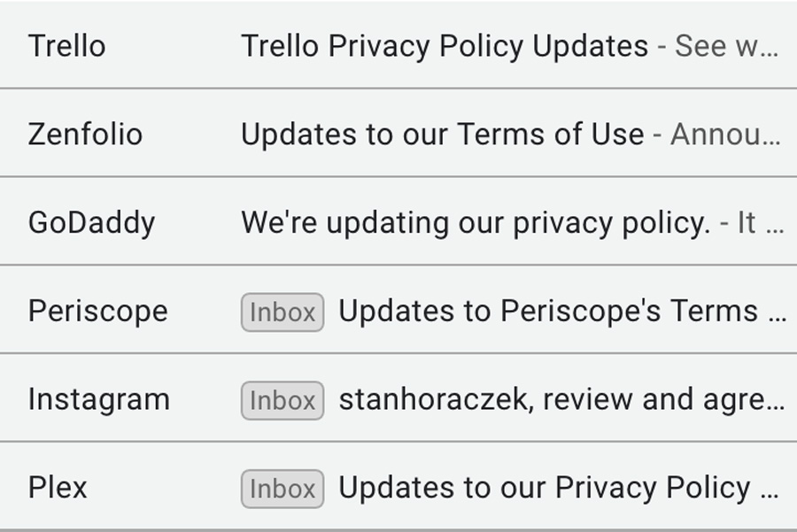This screenshot has width=797, height=532.
Task: Open the Trello Privacy Policy Updates subject
Action: point(445,46)
